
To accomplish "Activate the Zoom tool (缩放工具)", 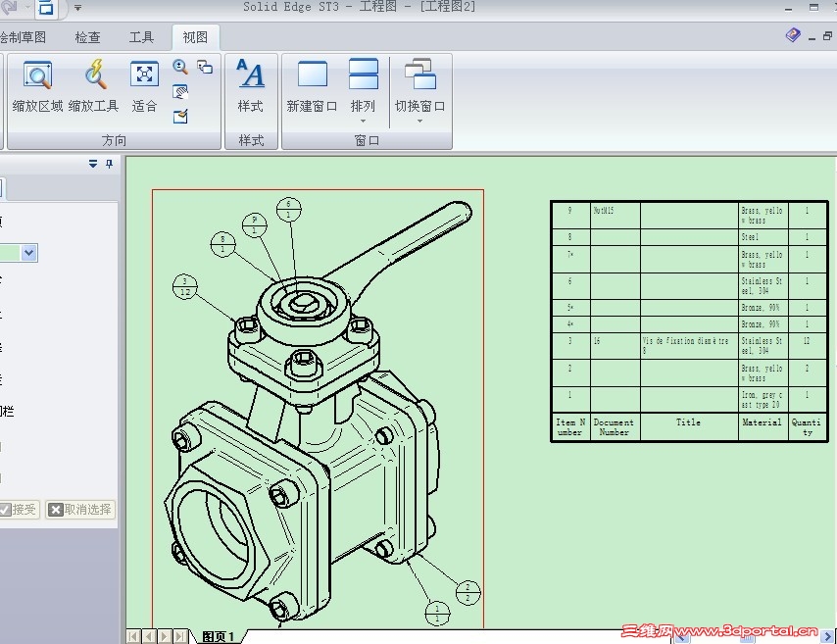I will (93, 85).
